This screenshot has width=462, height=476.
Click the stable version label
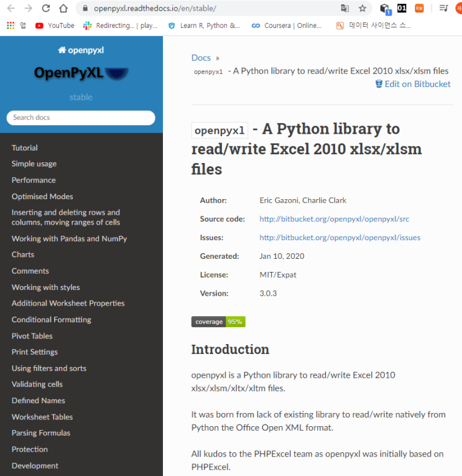tap(81, 97)
